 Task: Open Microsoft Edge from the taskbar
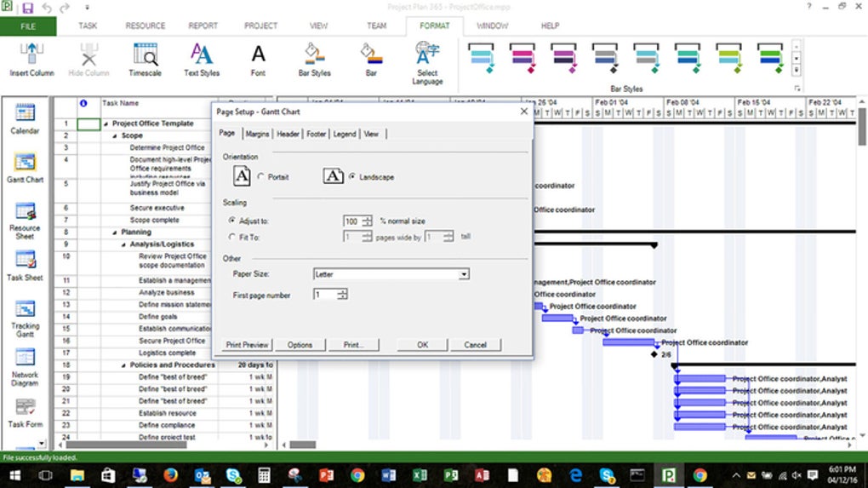[576, 475]
